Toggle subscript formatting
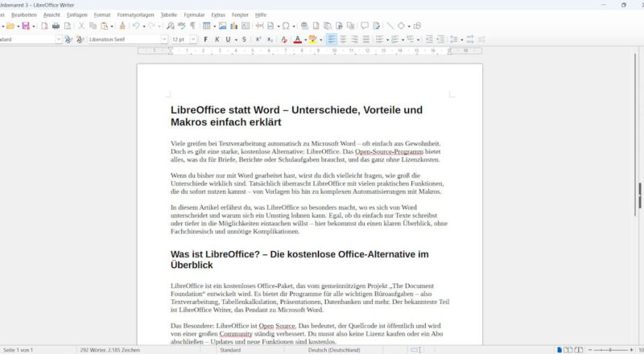This screenshot has height=354, width=644. (x=270, y=39)
